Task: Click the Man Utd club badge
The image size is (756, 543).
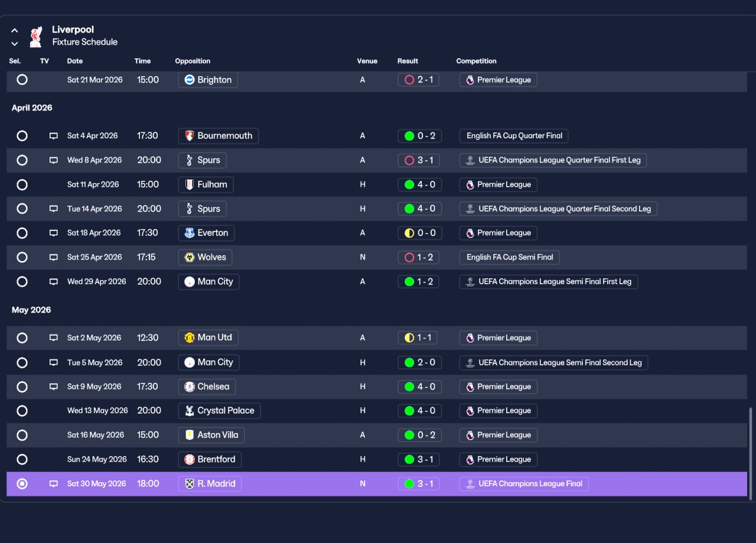Action: [190, 337]
